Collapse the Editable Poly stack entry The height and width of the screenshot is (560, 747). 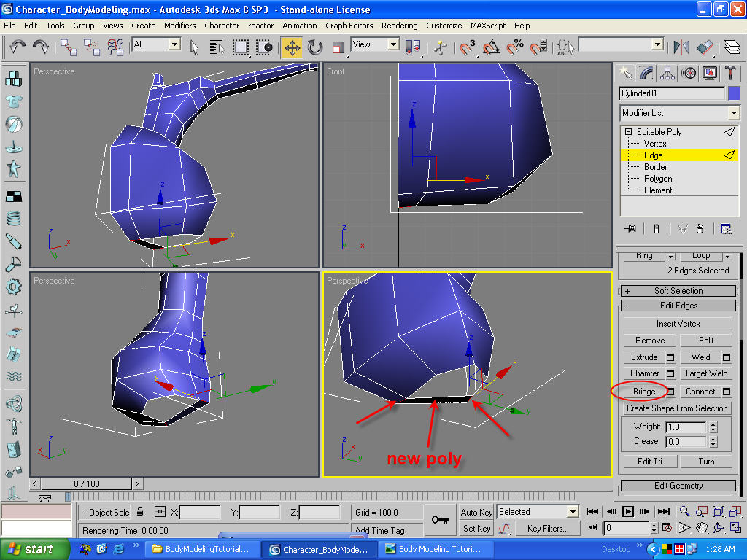[628, 132]
